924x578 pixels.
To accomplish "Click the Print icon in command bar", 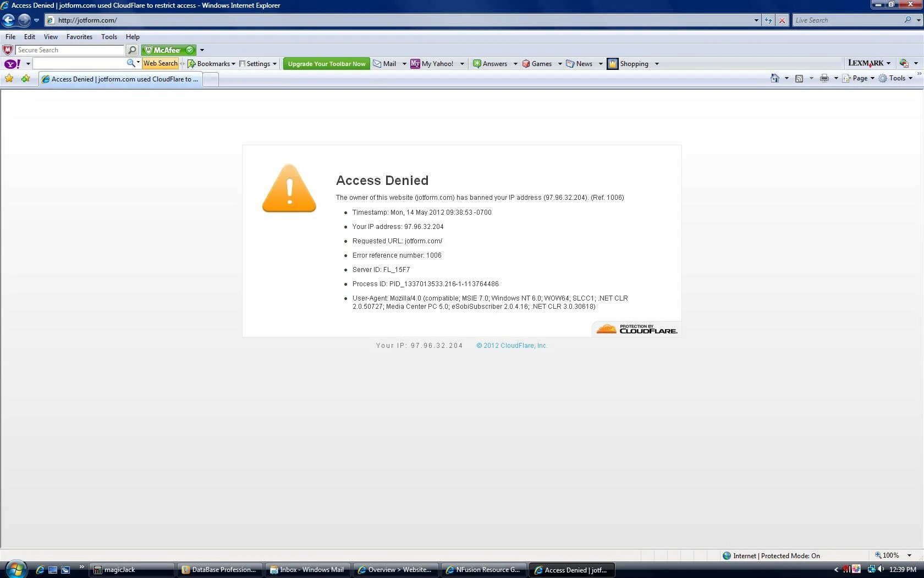I will tap(824, 78).
